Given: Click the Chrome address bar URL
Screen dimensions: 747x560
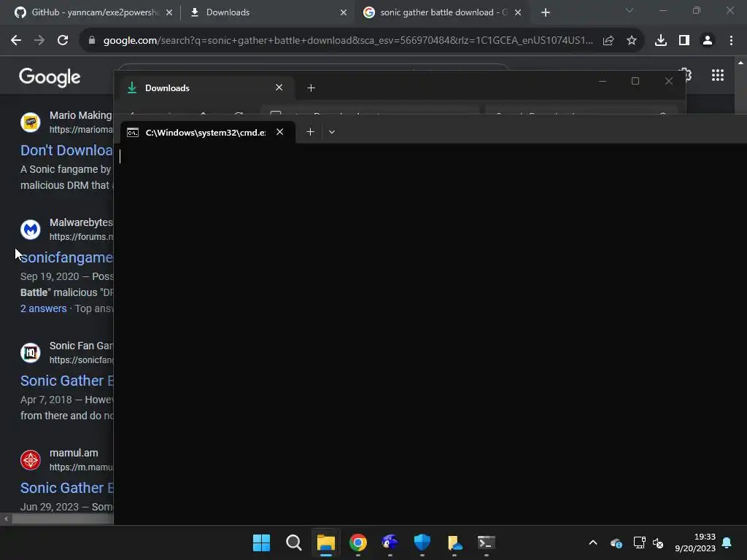Looking at the screenshot, I should 348,41.
